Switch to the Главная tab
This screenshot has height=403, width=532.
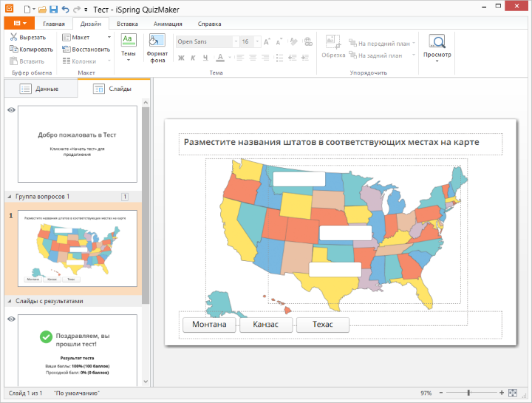tap(54, 24)
